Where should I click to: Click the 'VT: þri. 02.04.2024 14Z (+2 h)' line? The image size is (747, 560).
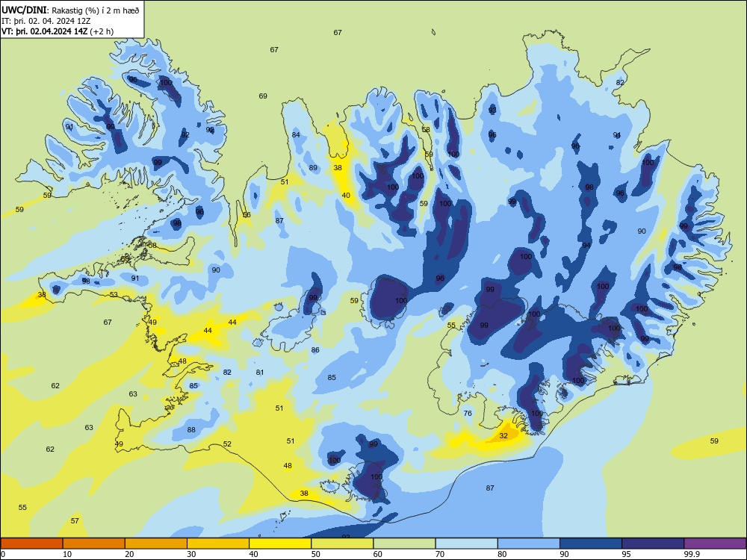click(x=58, y=31)
